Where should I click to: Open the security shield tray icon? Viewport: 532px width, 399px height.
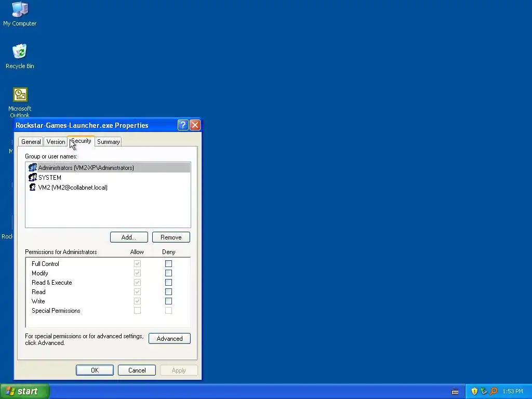tap(474, 391)
